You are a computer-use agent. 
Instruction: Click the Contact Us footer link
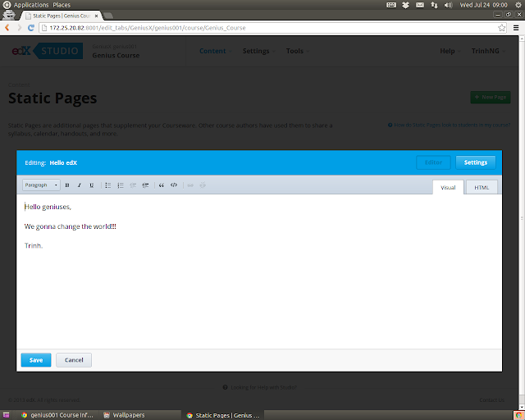(x=491, y=400)
